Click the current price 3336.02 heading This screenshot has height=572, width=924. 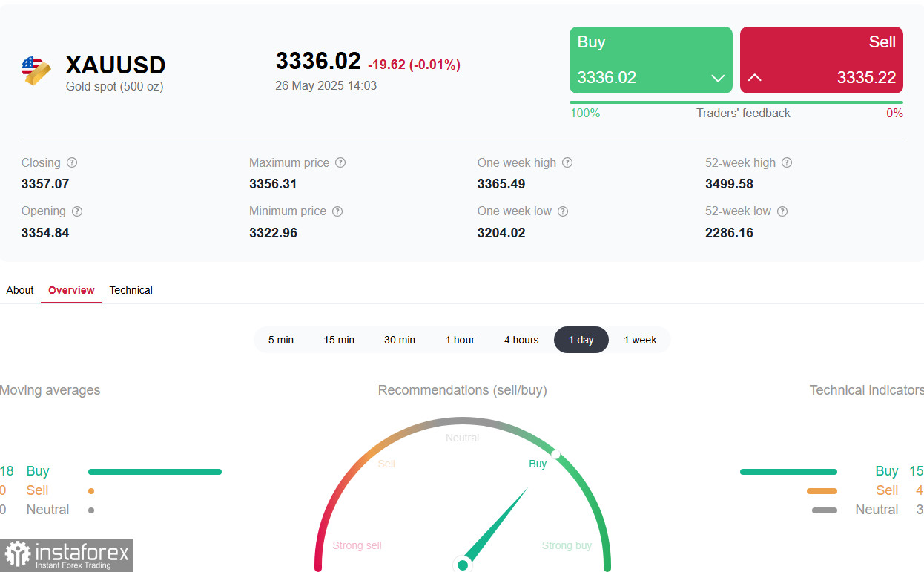(318, 61)
